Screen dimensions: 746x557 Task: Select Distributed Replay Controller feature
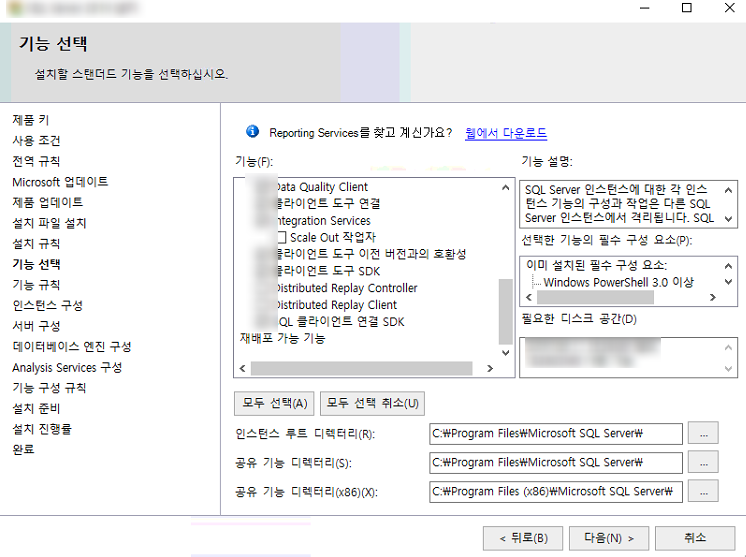tap(346, 288)
